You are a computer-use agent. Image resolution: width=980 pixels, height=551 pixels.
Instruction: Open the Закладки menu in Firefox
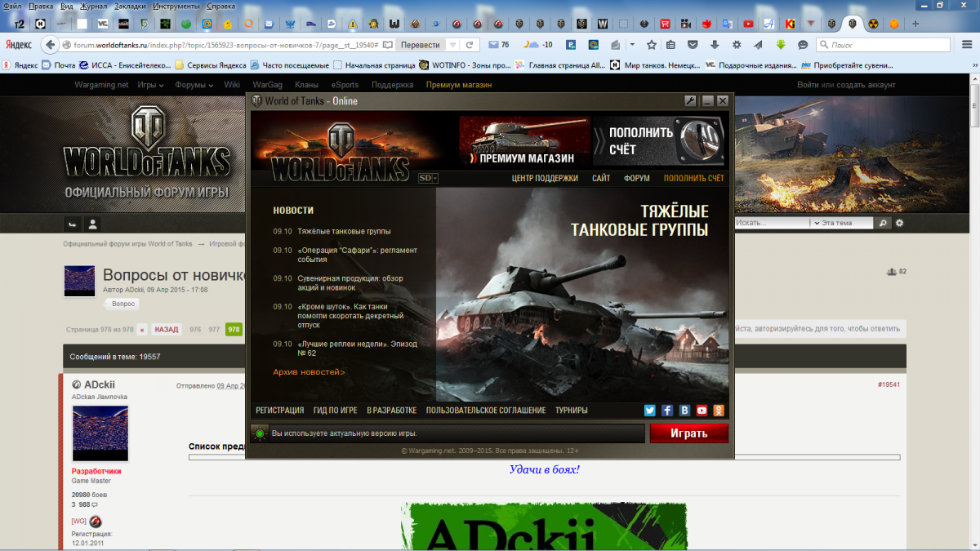tap(130, 6)
